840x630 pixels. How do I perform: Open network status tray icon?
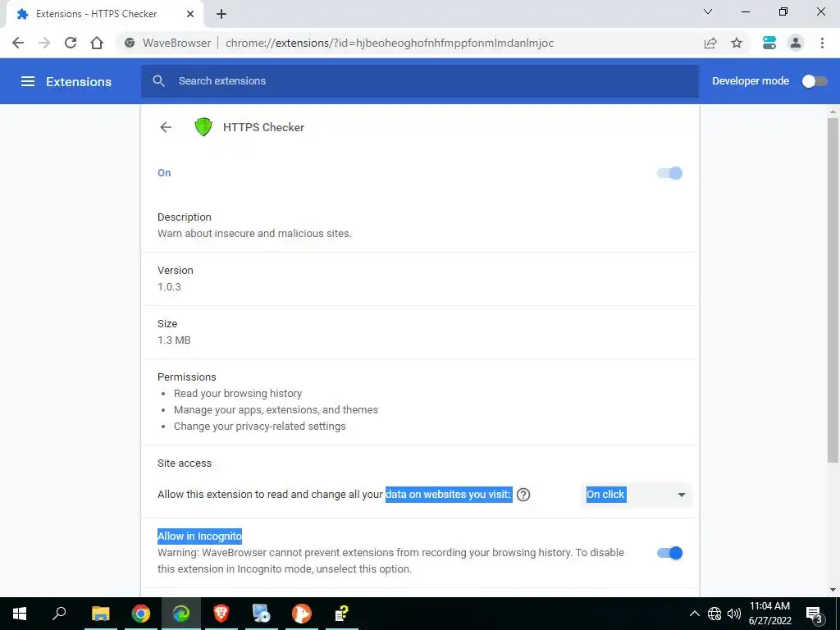pyautogui.click(x=714, y=614)
